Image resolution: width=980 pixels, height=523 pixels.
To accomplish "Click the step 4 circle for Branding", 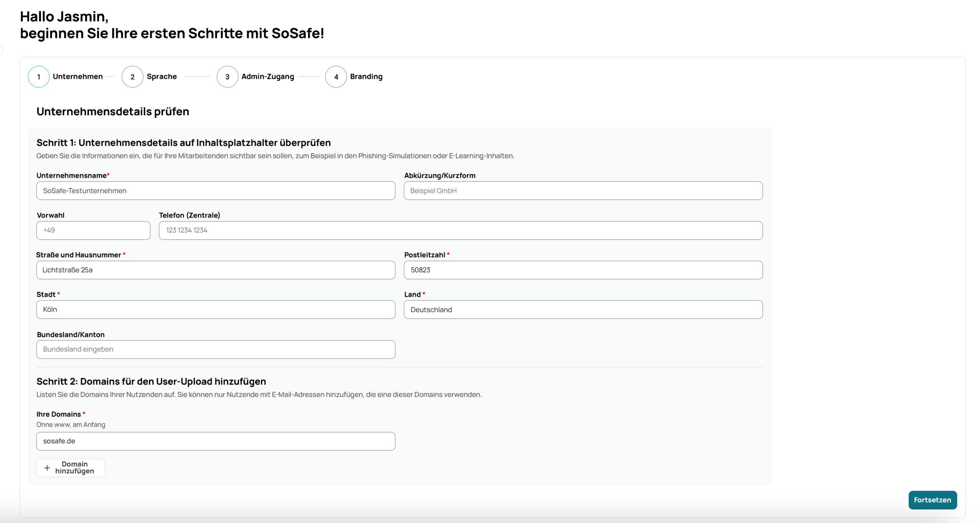I will pos(336,77).
